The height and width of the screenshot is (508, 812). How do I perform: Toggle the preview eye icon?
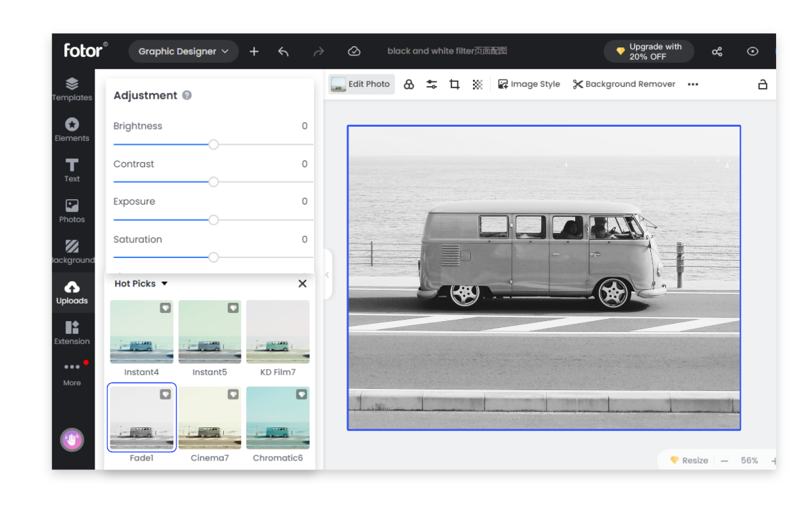[752, 51]
